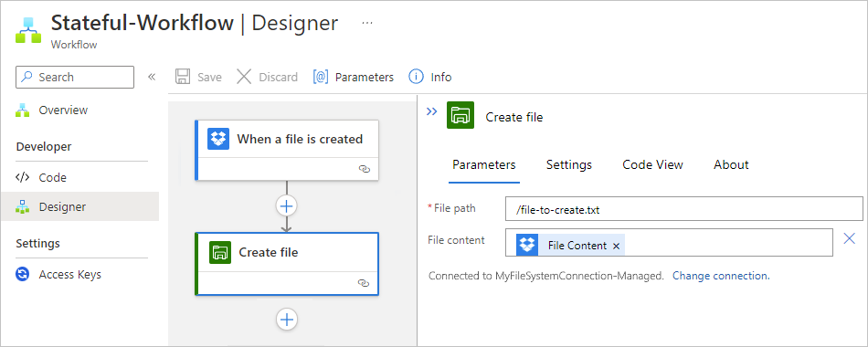Switch to the Settings tab
The width and height of the screenshot is (868, 347).
coord(569,164)
